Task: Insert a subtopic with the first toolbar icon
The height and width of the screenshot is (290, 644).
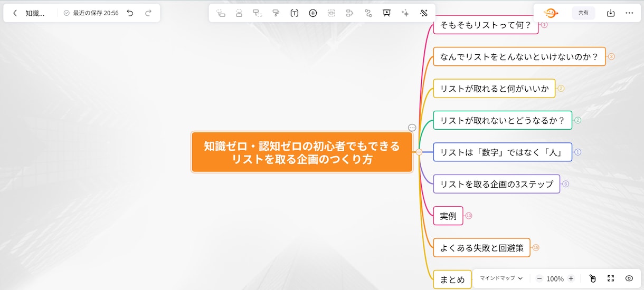Action: click(221, 13)
